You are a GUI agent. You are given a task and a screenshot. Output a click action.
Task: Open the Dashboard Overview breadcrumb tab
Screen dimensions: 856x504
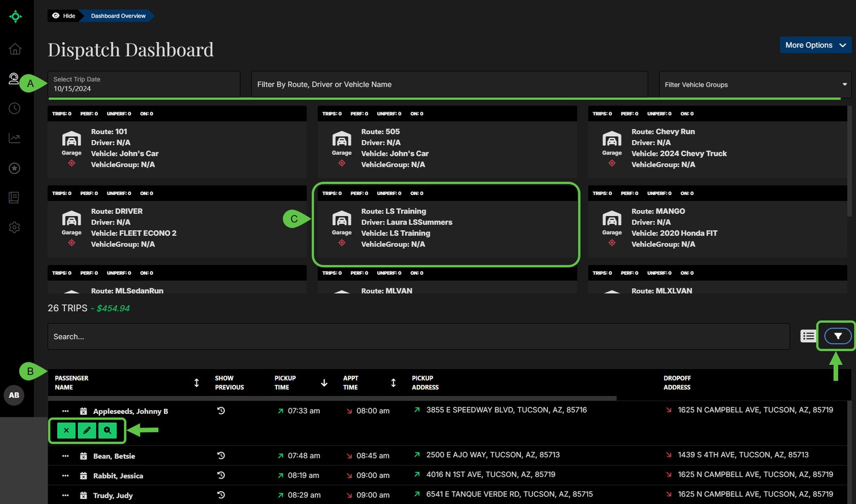117,16
